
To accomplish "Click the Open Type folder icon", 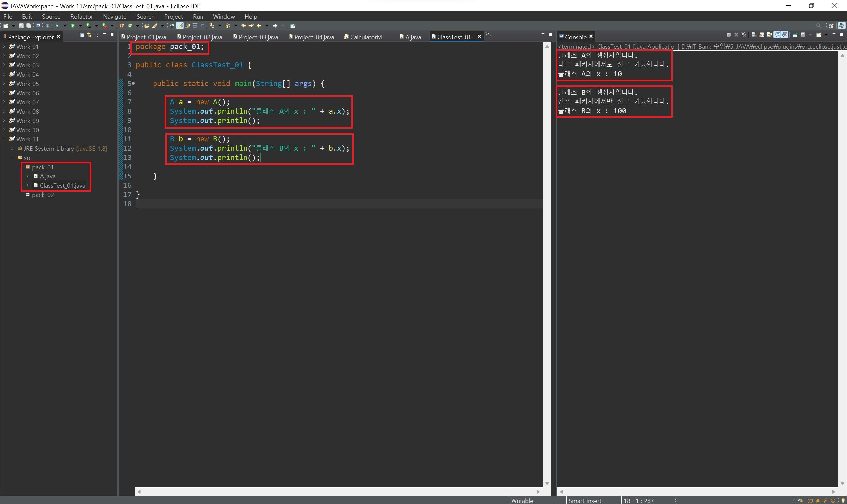I will pos(147,26).
